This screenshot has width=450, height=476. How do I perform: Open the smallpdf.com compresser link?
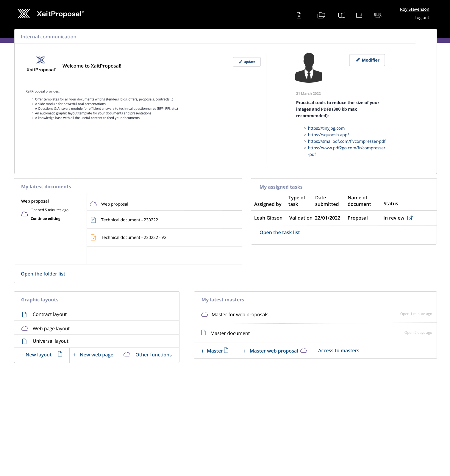(x=347, y=141)
